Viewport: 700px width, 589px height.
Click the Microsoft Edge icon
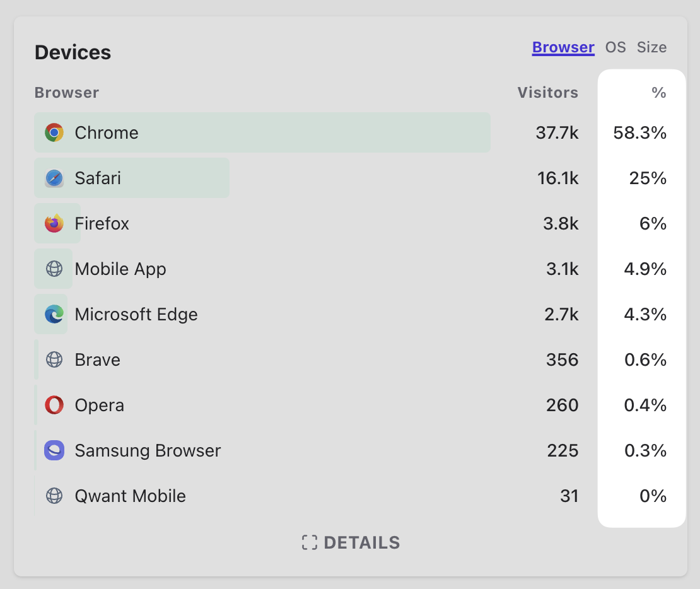point(54,314)
